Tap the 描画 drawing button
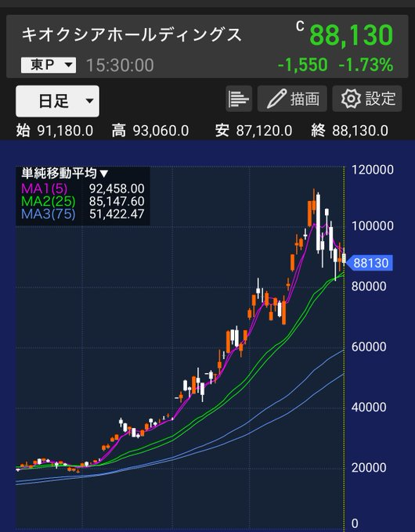This screenshot has width=415, height=532. pos(292,99)
